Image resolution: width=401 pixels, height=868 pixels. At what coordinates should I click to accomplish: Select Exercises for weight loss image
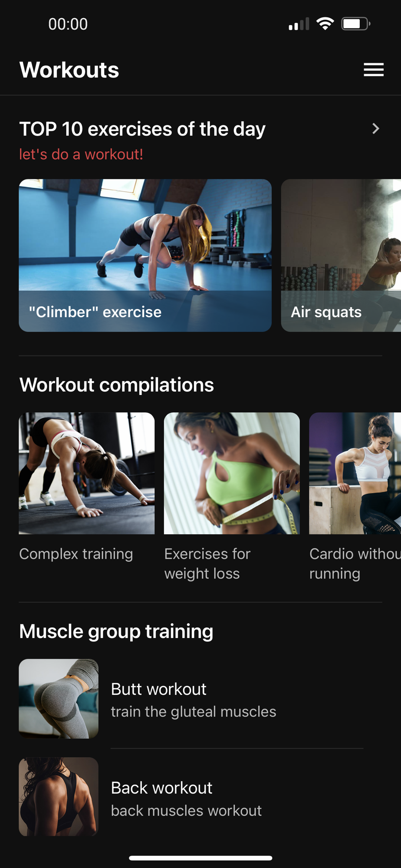[232, 473]
